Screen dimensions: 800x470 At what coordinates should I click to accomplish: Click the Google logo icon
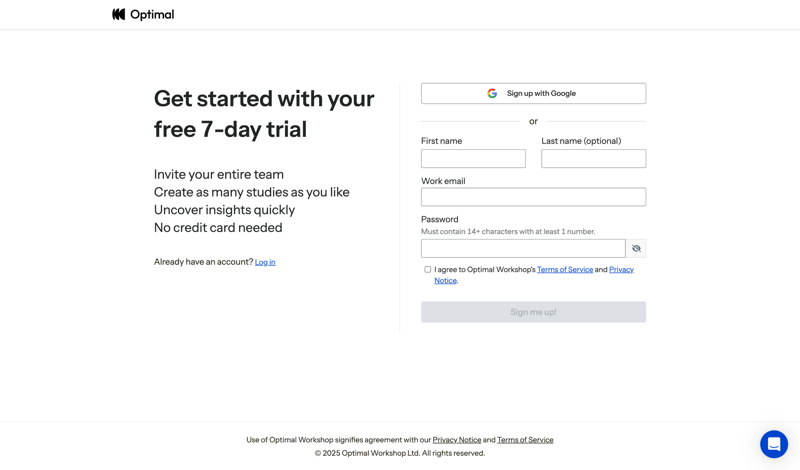coord(492,93)
